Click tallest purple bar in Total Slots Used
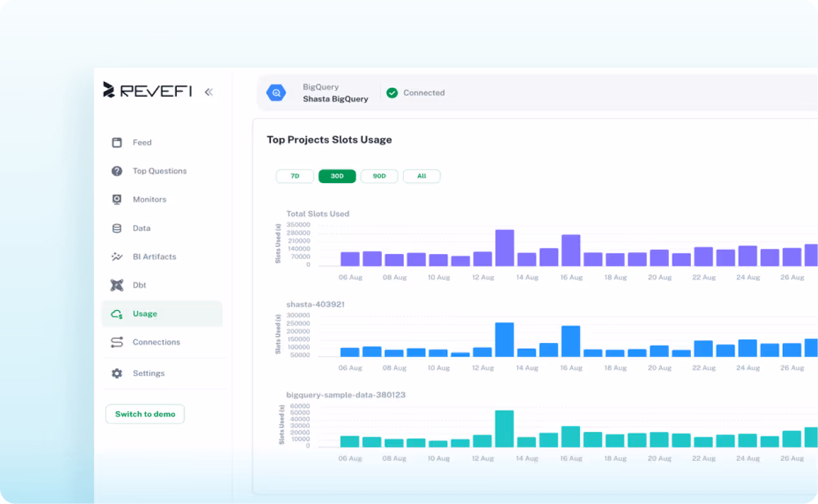Screen dimensions: 818x504 [x=504, y=248]
